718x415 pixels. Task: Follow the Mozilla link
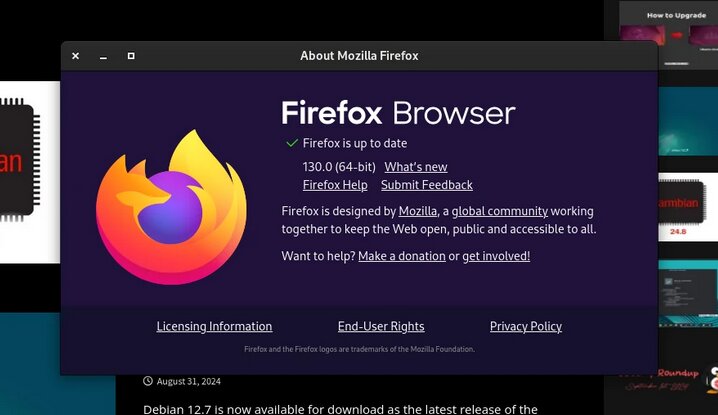point(418,211)
